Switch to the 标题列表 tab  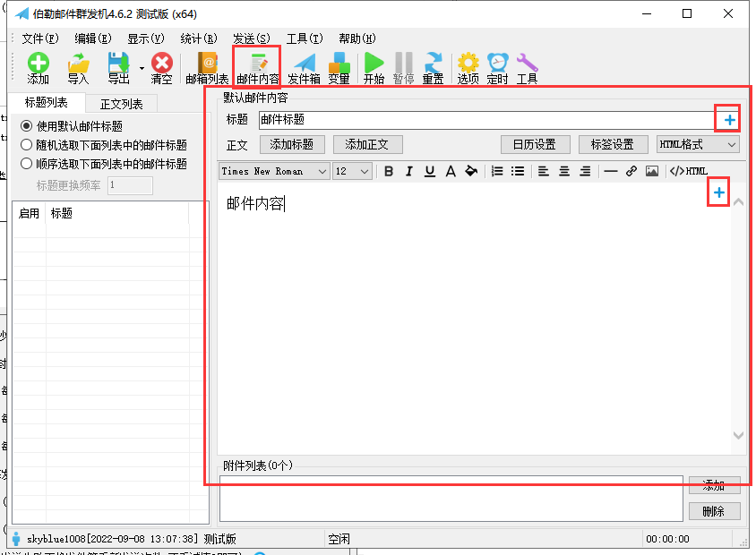tap(47, 103)
